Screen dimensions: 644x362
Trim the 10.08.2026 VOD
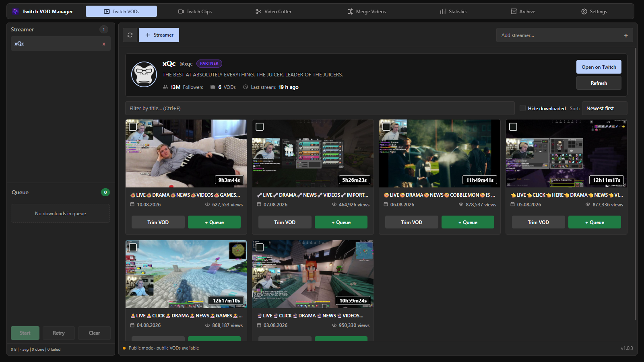pyautogui.click(x=158, y=222)
